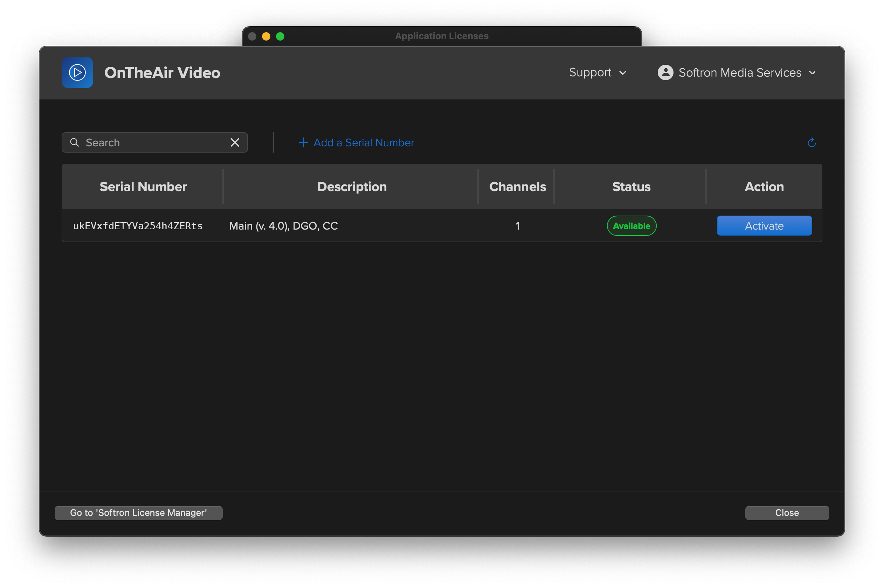Click description 'Main (v. 4.0), DGO, CC'
This screenshot has width=884, height=588.
(x=283, y=226)
